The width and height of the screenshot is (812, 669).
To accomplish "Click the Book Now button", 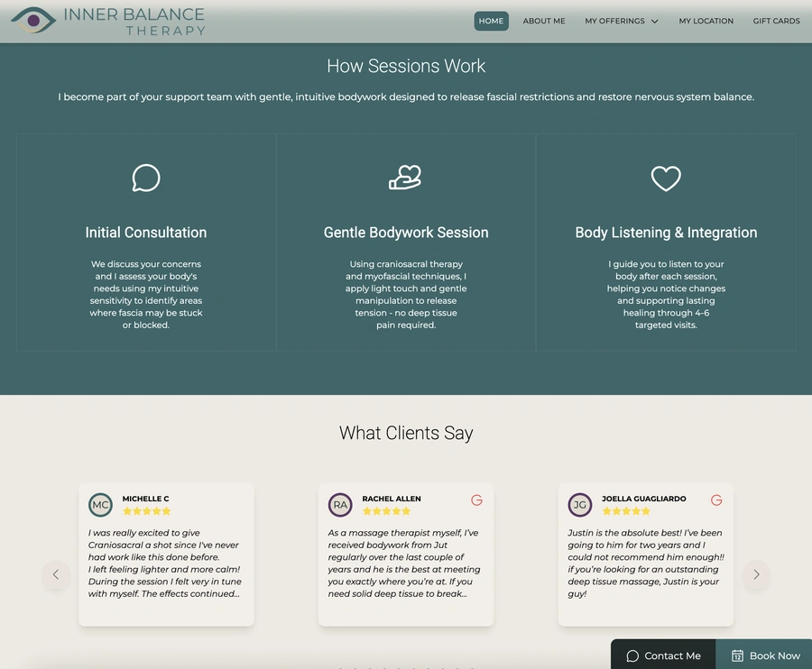I will (x=763, y=655).
